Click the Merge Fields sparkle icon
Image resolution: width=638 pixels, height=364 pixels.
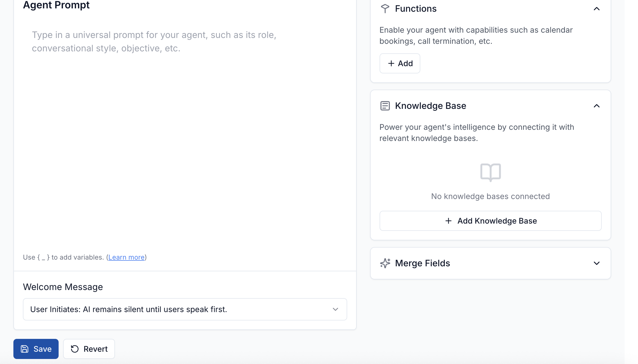coord(385,263)
